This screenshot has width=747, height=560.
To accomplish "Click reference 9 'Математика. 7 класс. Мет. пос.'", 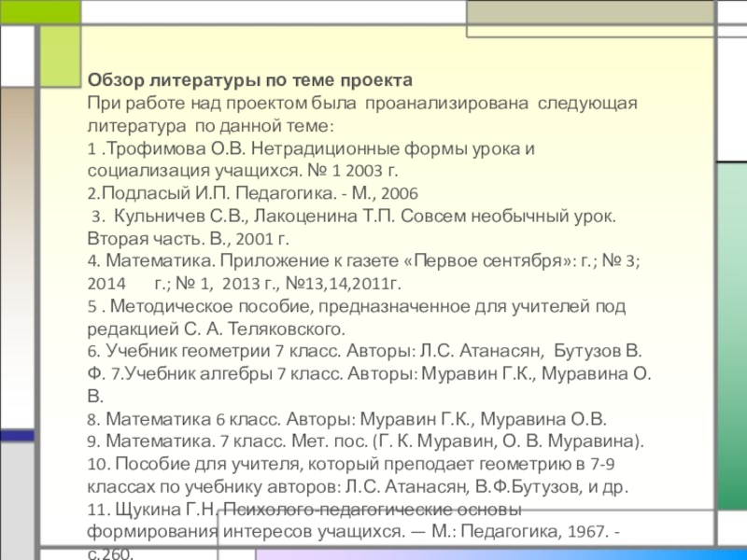I will click(x=366, y=441).
